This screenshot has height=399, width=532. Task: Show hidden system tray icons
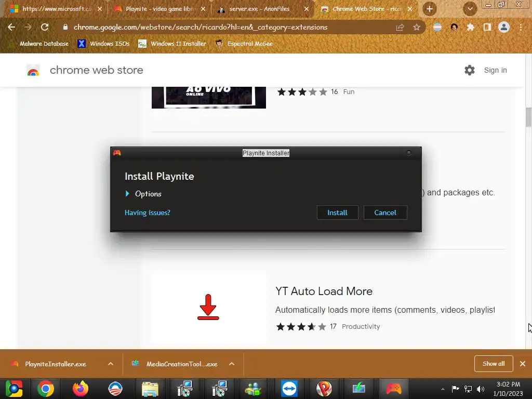click(443, 389)
